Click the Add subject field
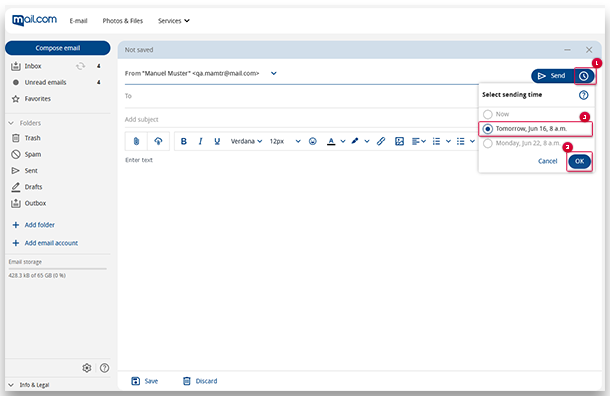Image resolution: width=610 pixels, height=396 pixels. (x=301, y=119)
